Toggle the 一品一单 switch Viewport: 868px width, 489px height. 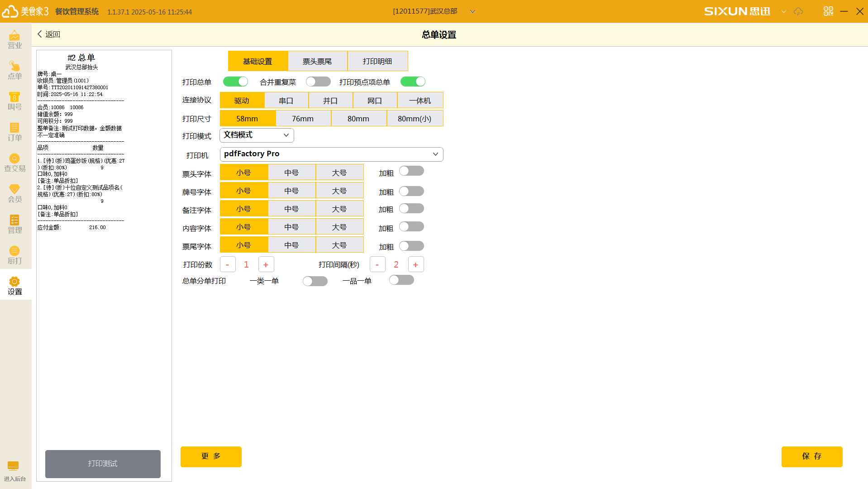401,280
